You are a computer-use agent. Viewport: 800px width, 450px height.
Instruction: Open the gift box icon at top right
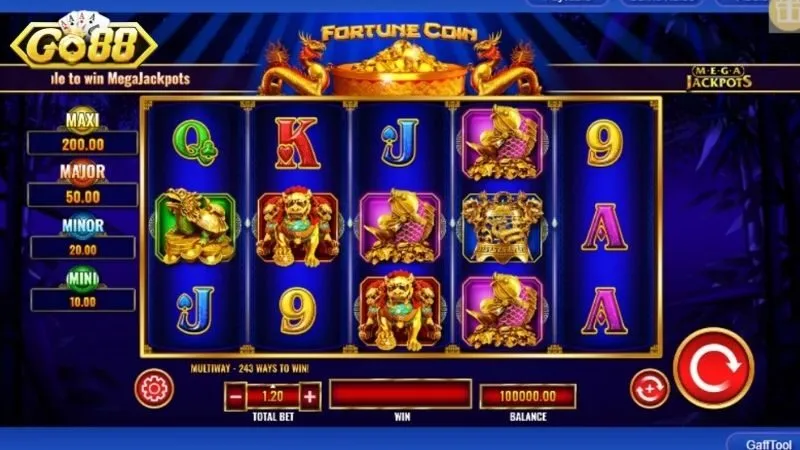[784, 15]
